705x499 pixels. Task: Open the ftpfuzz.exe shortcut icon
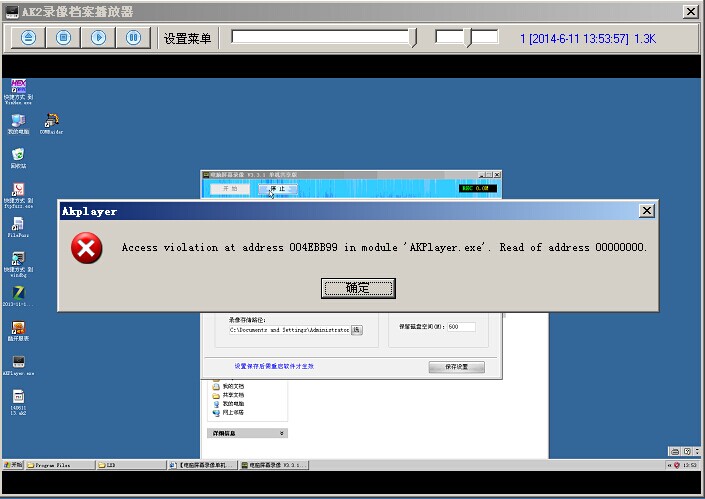(x=18, y=195)
